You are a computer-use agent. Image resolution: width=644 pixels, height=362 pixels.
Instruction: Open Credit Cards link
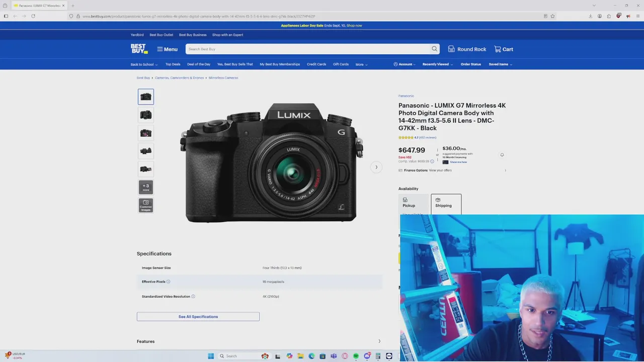(316, 64)
